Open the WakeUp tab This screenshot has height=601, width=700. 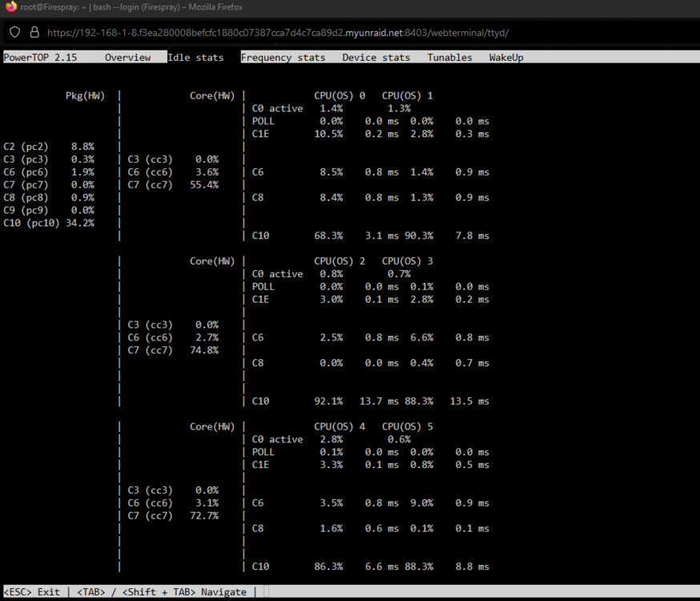pyautogui.click(x=506, y=57)
